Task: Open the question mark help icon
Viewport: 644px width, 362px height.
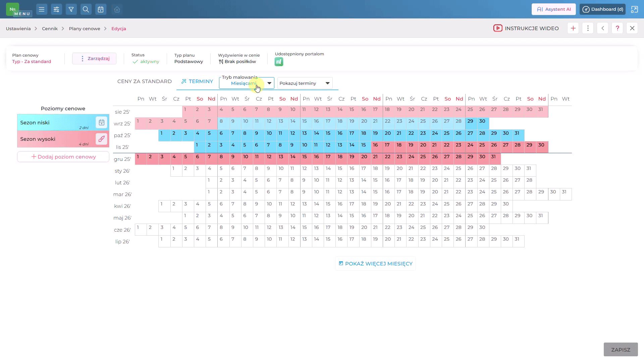Action: pos(618,28)
